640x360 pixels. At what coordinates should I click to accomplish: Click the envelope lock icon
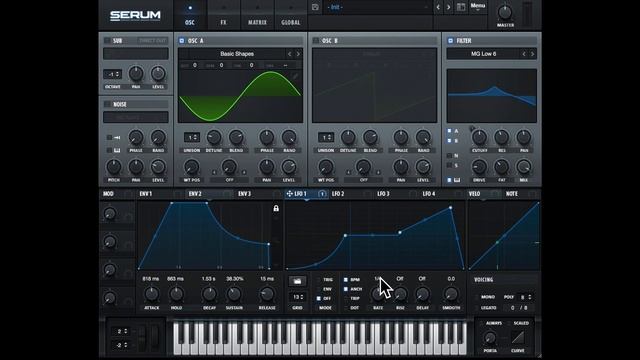[276, 208]
